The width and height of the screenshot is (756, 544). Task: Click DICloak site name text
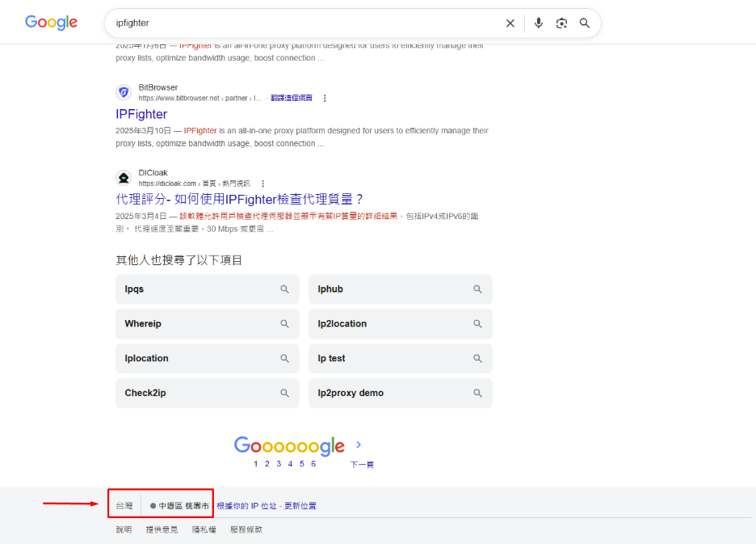coord(153,173)
